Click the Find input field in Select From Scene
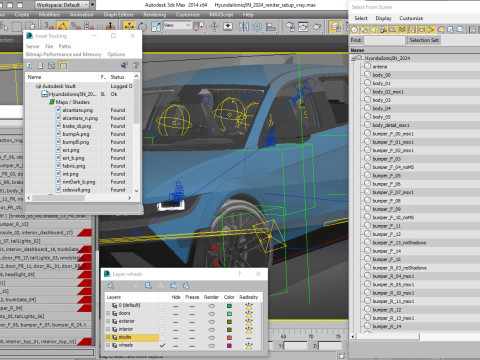 point(384,40)
